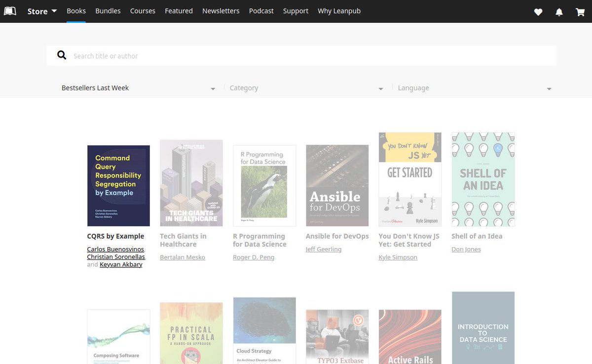
Task: Open the Support page
Action: click(x=296, y=11)
